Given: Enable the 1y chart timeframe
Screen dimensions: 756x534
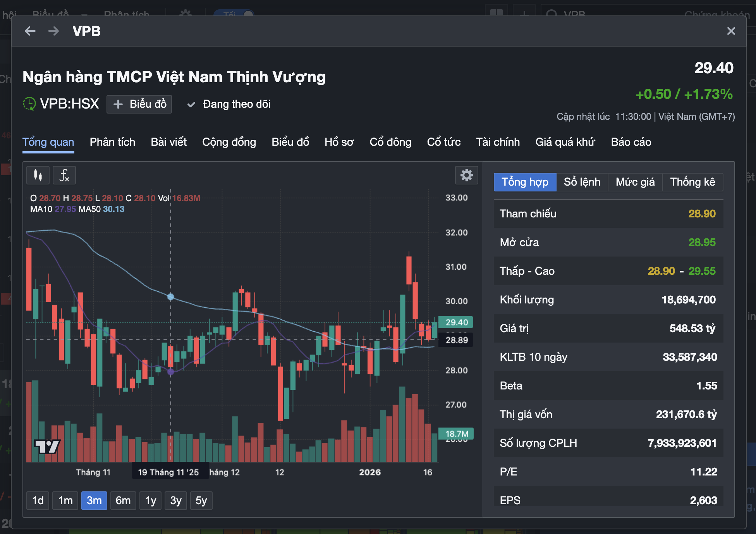Looking at the screenshot, I should pyautogui.click(x=150, y=500).
